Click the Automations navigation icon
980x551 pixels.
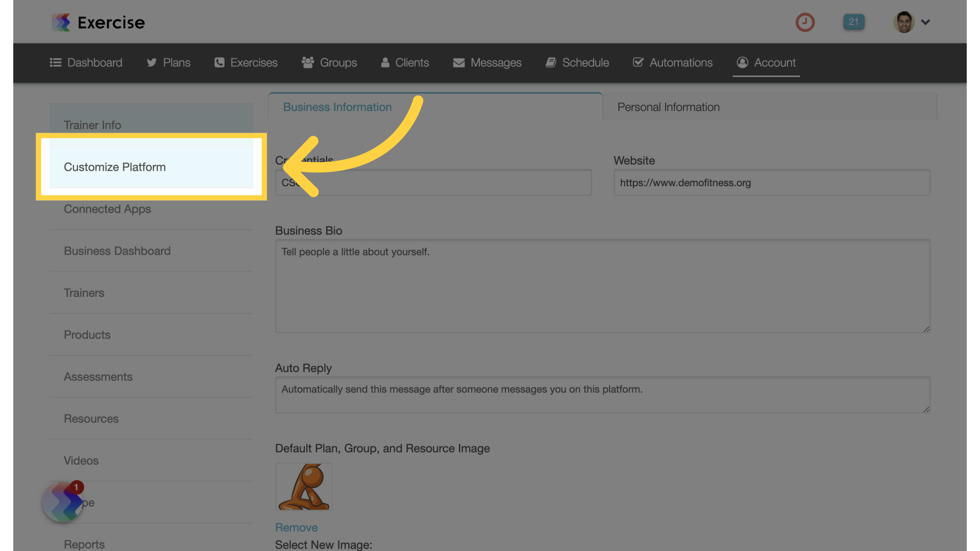tap(636, 63)
